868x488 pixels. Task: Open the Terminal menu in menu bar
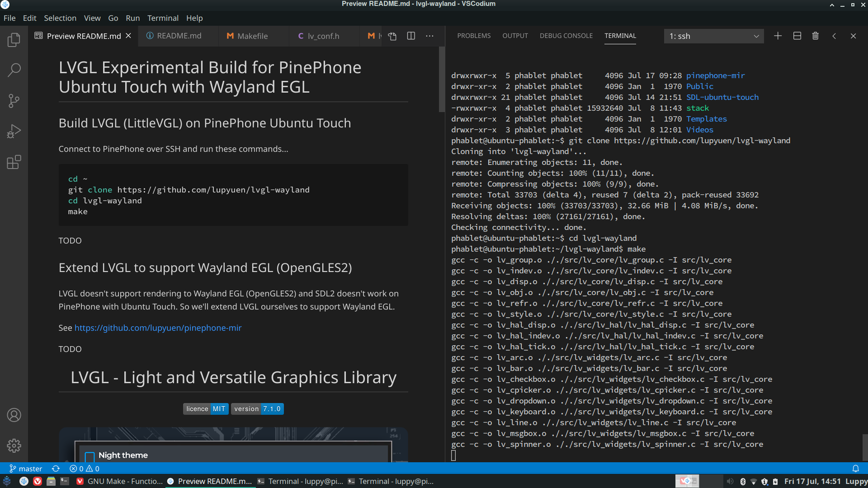click(163, 18)
